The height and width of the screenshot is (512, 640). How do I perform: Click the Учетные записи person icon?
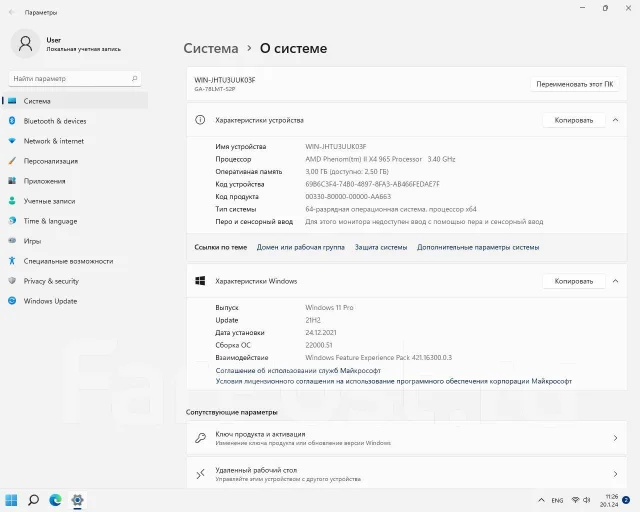click(x=12, y=201)
